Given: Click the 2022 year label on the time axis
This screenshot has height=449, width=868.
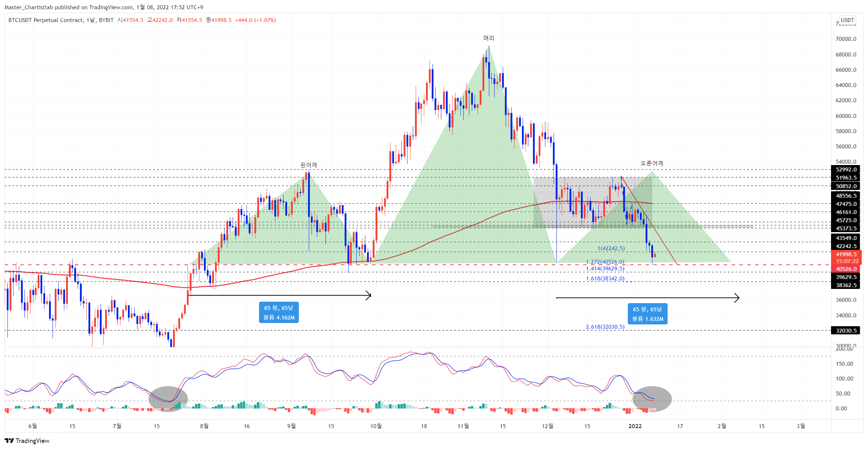Looking at the screenshot, I should 635,426.
